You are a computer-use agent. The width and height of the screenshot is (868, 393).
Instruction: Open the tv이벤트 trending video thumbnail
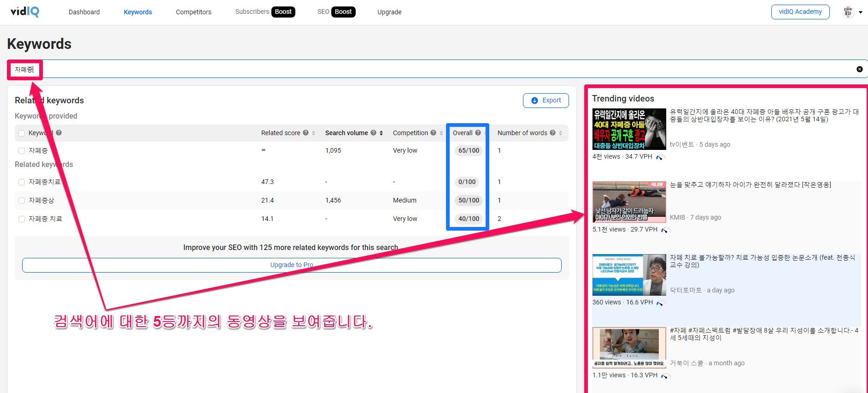point(629,129)
